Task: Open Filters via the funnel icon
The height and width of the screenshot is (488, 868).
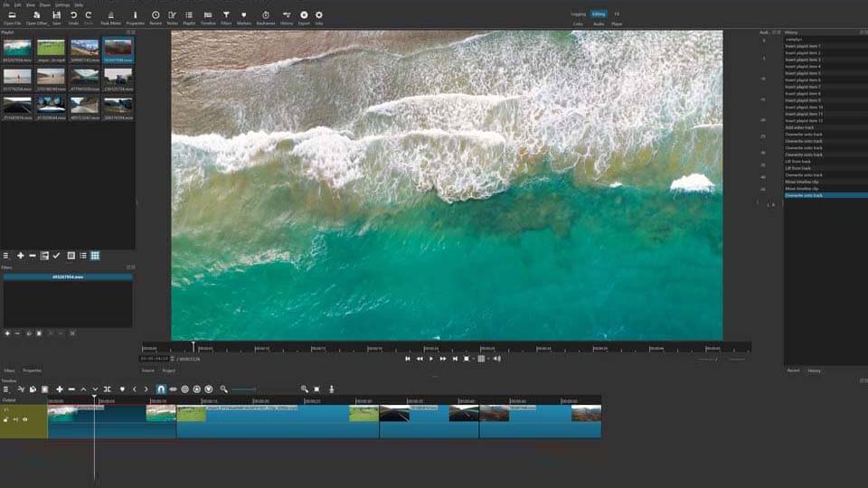Action: [x=226, y=15]
